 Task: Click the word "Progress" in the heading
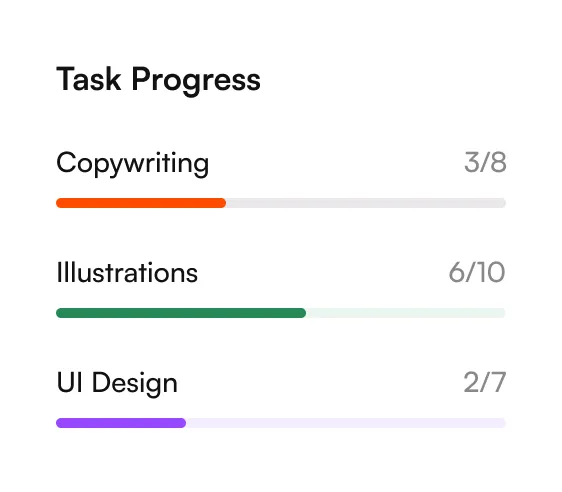point(196,81)
